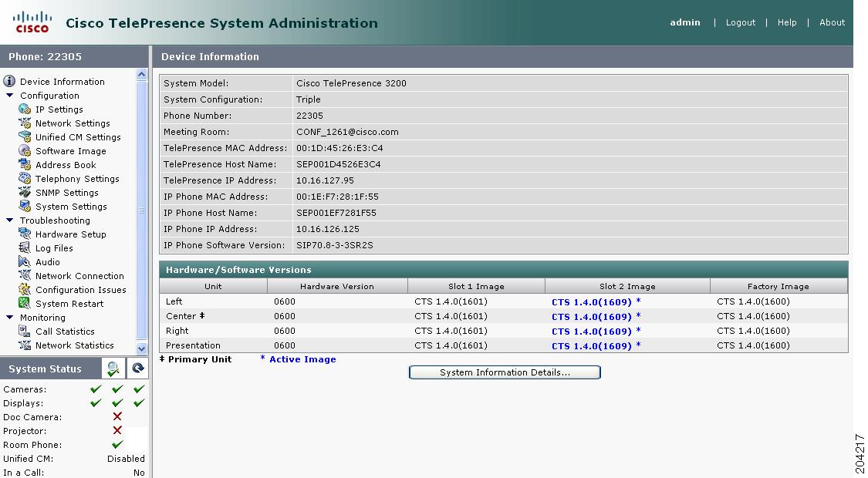Image resolution: width=868 pixels, height=478 pixels.
Task: Collapse the Troubleshooting tree section
Action: (9, 220)
